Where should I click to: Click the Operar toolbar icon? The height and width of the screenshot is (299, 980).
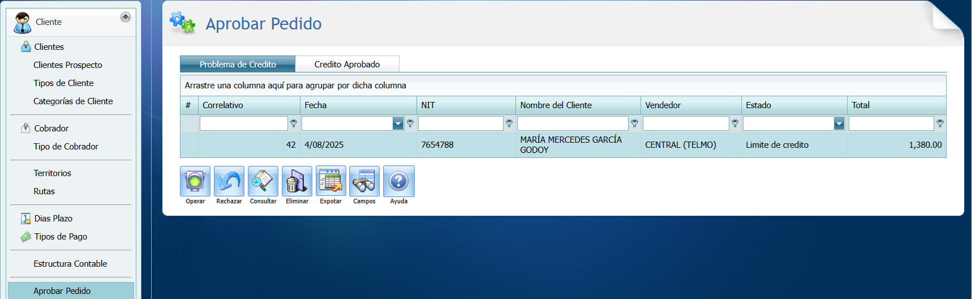point(195,181)
